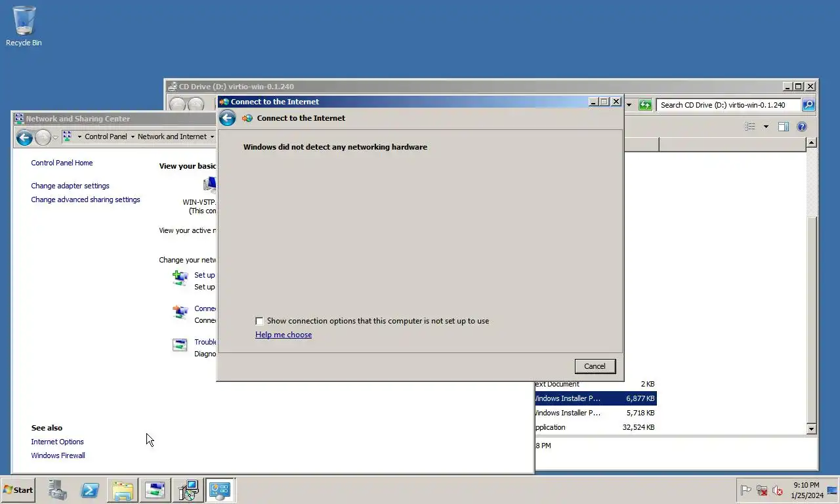Image resolution: width=840 pixels, height=504 pixels.
Task: Click Cancel button in dialog
Action: pyautogui.click(x=595, y=366)
